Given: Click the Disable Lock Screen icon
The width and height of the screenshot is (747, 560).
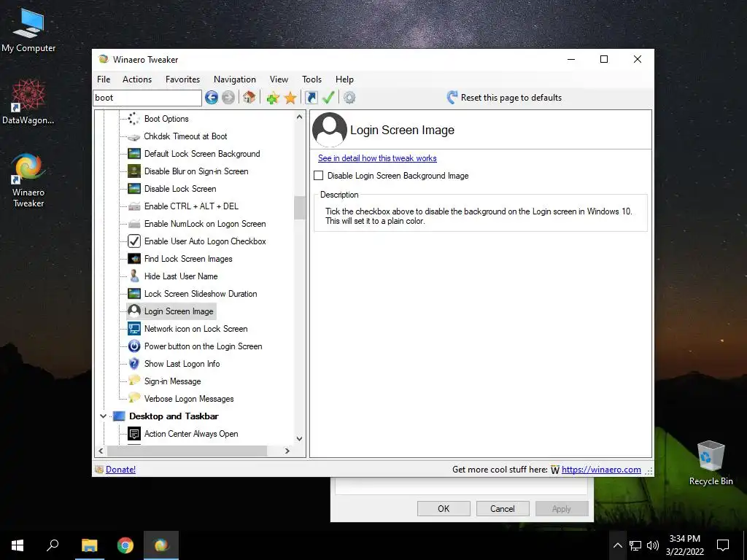Looking at the screenshot, I should (134, 189).
